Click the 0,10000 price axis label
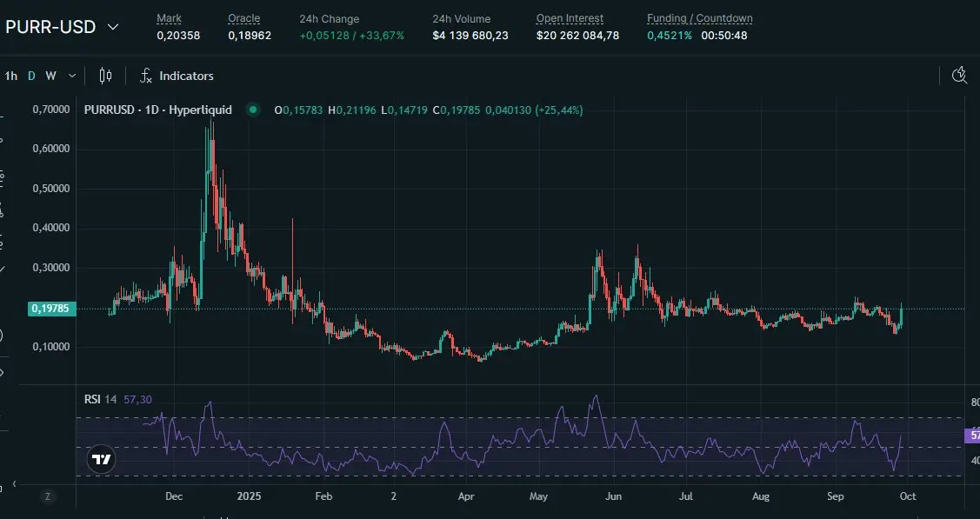This screenshot has width=980, height=519. click(50, 347)
